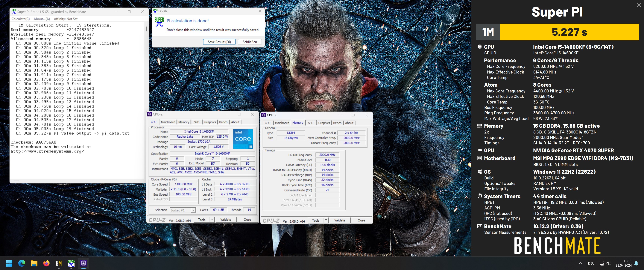The image size is (644, 270).
Task: Click the yellow 5.227 s result bar
Action: click(569, 32)
